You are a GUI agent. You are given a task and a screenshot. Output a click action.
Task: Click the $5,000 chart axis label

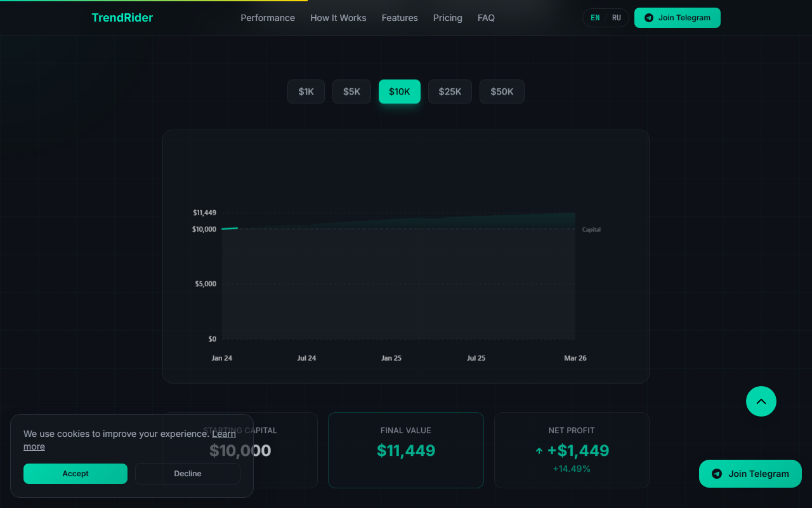coord(206,284)
